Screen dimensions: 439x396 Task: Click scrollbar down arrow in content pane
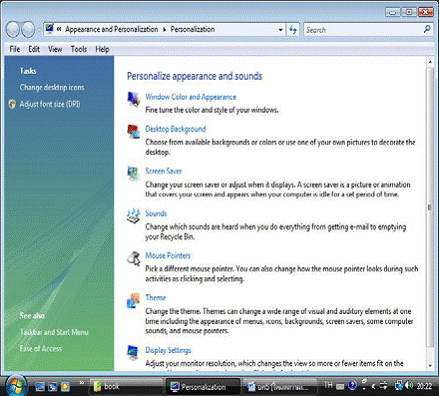click(x=430, y=365)
